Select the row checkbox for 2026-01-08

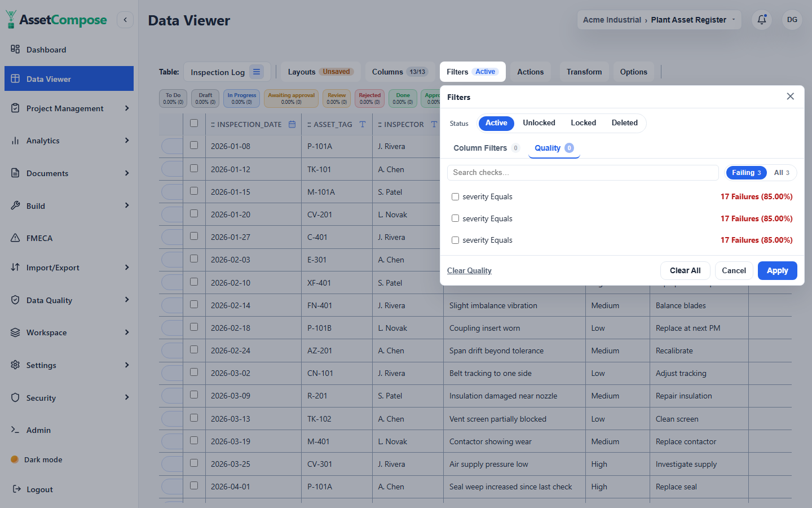[194, 145]
